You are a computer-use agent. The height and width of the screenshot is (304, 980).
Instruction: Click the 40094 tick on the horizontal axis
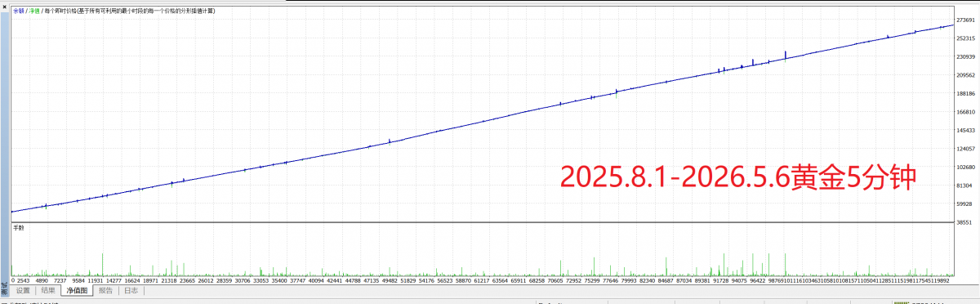(x=317, y=280)
